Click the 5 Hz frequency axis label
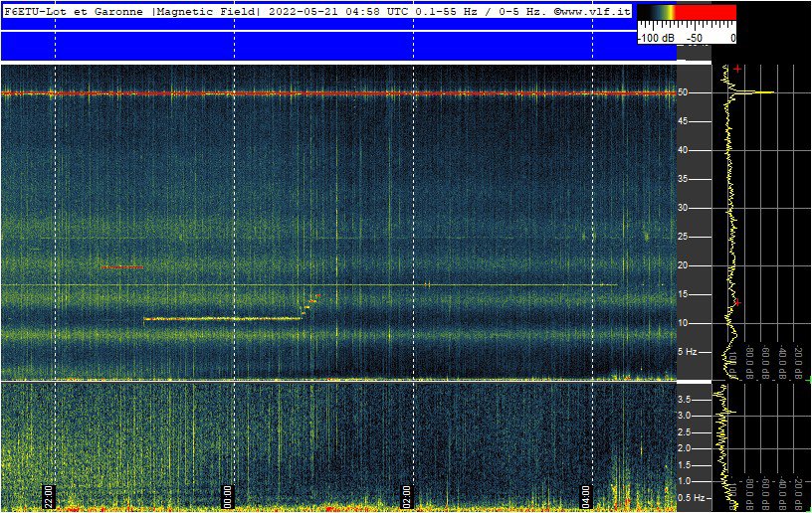 coord(688,352)
